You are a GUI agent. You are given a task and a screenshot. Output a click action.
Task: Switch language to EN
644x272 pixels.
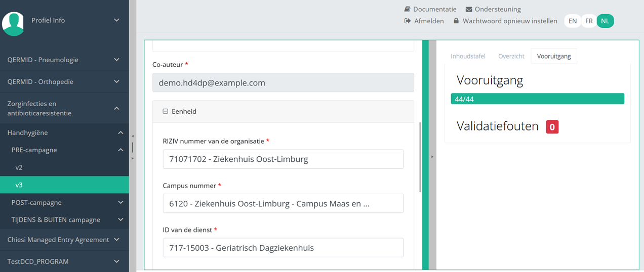(573, 21)
